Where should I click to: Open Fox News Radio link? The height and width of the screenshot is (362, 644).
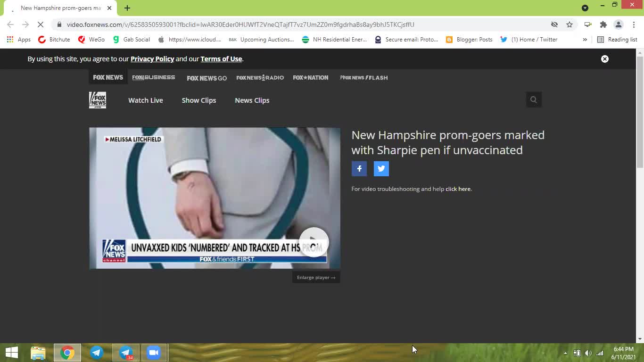pyautogui.click(x=260, y=77)
